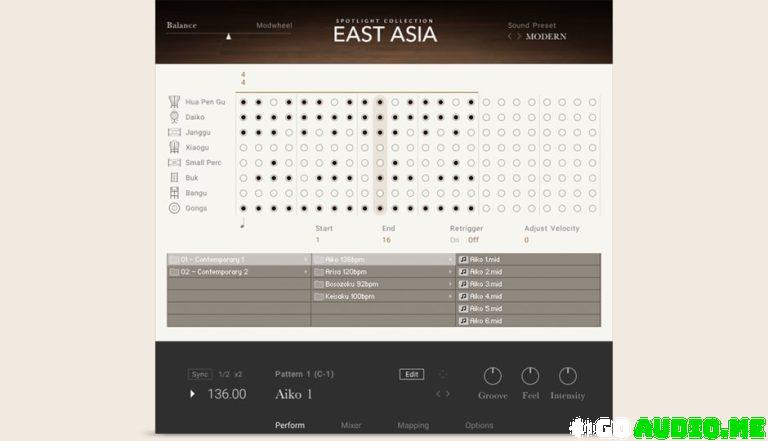
Task: Click the Feel knob
Action: 530,376
